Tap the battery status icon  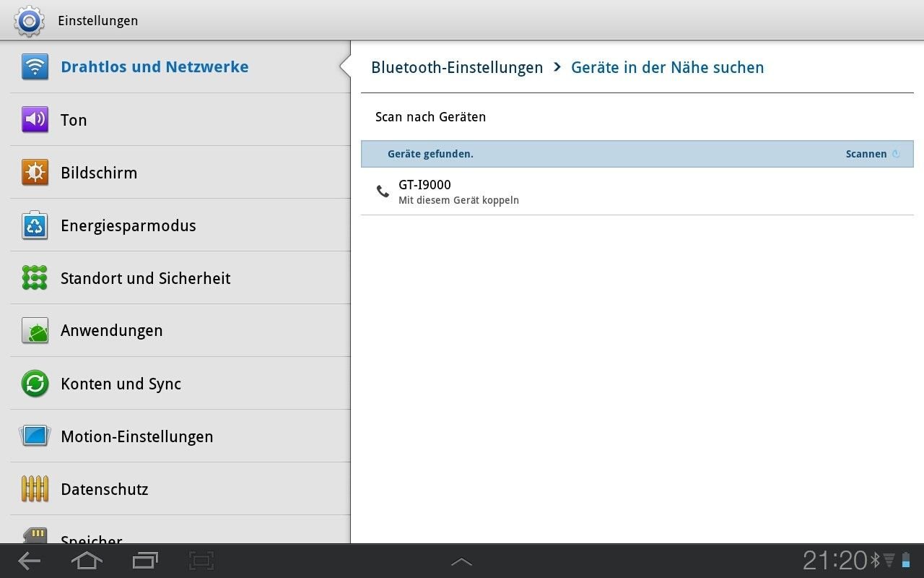click(x=906, y=560)
